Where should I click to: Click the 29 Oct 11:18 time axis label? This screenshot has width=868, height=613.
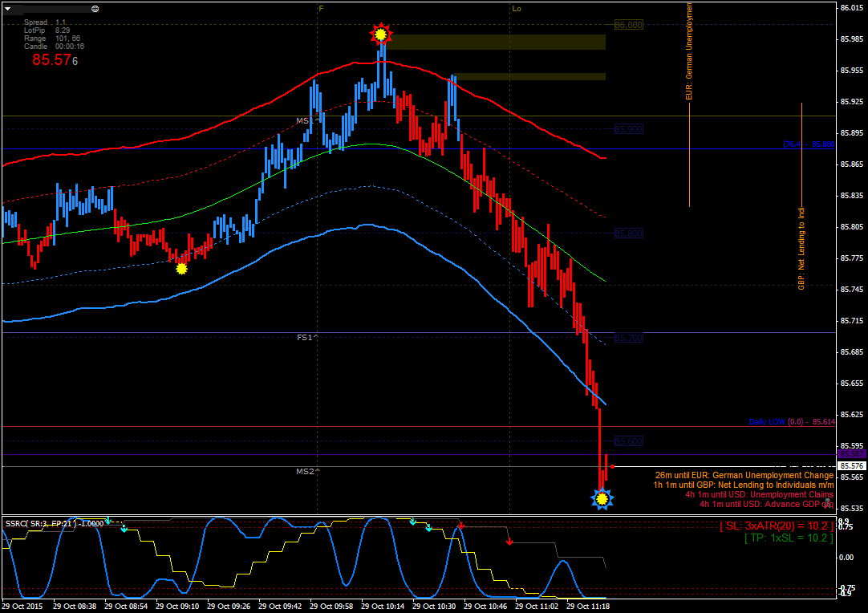589,607
